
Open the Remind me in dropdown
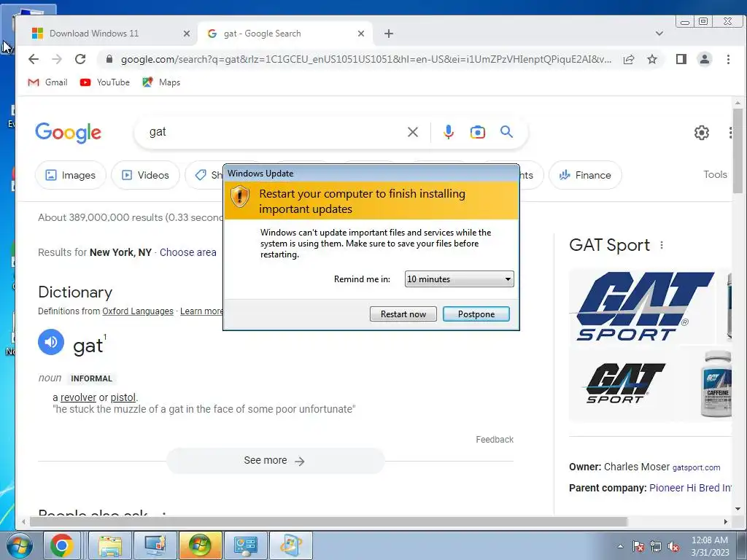[x=460, y=279]
